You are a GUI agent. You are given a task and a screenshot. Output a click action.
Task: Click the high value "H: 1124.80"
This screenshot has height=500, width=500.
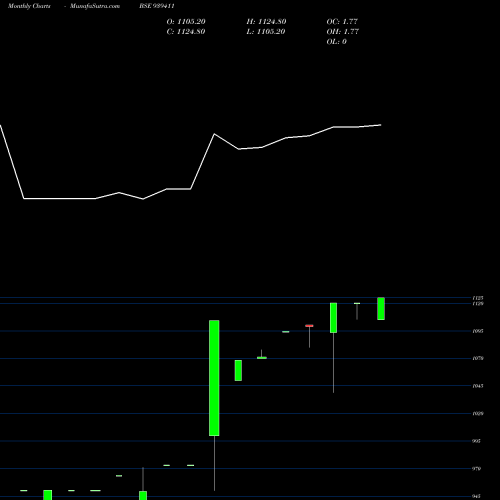tap(266, 22)
